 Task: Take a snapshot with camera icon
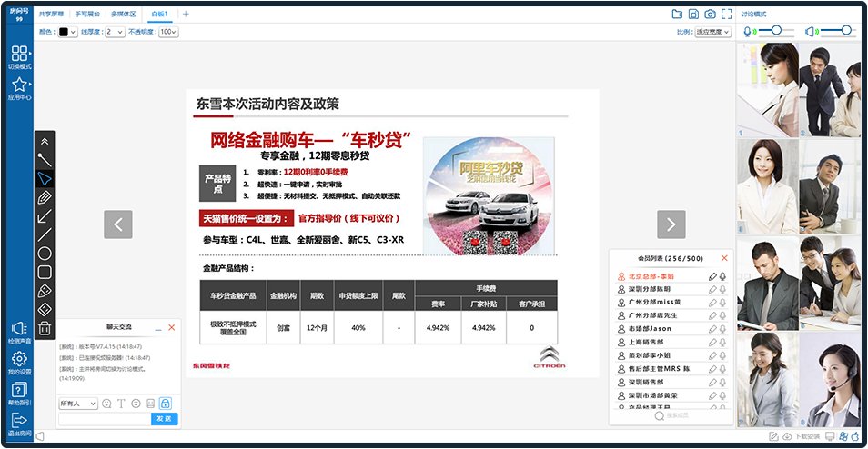710,15
